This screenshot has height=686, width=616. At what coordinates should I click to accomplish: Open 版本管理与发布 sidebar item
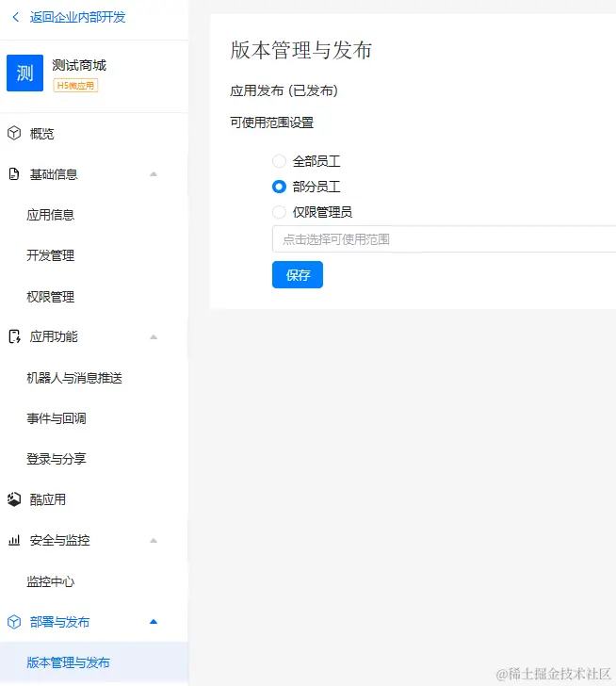68,662
